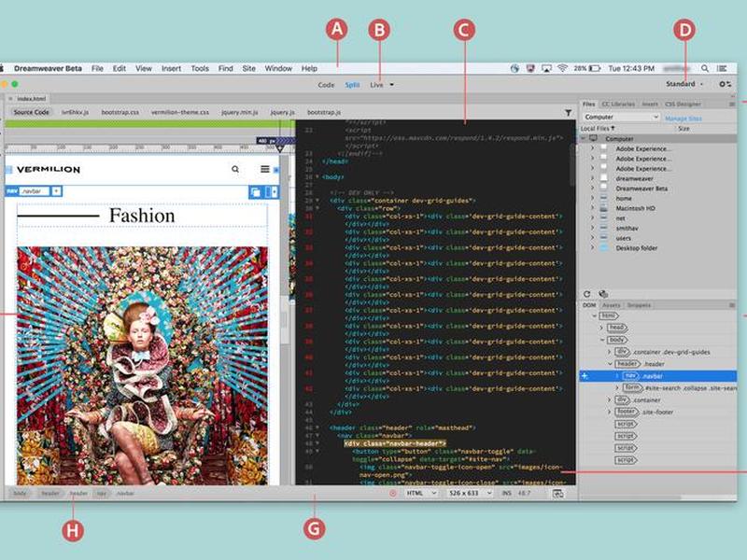Open the hamburger menu in the page preview
Screen dimensions: 747x560
(265, 169)
